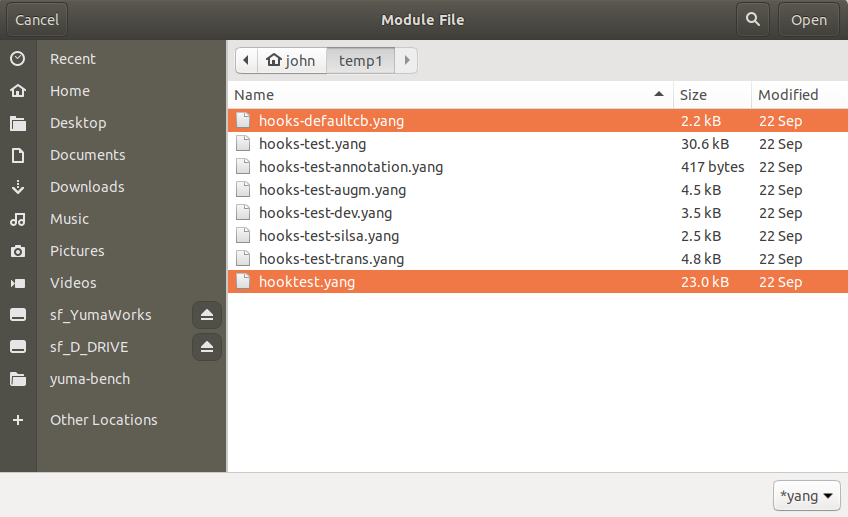Click the search magnifier icon
The image size is (848, 517).
[752, 19]
